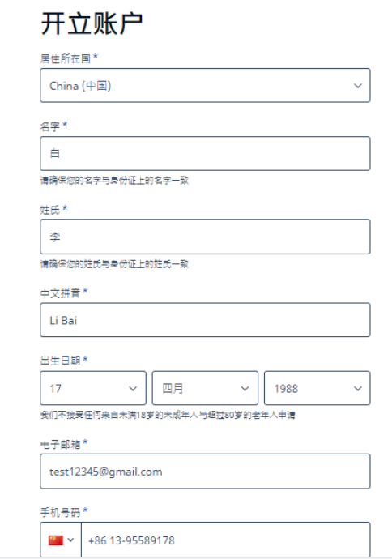Click the 名字 first name field containing 白

(205, 154)
